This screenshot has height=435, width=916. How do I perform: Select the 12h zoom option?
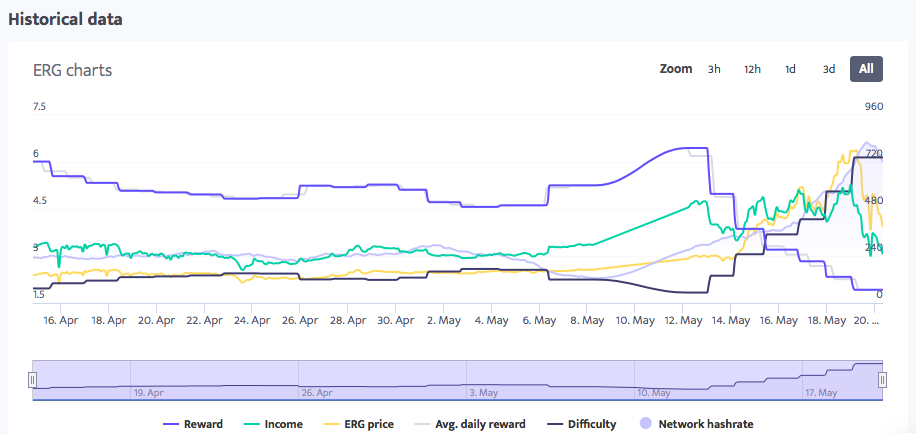pos(752,69)
